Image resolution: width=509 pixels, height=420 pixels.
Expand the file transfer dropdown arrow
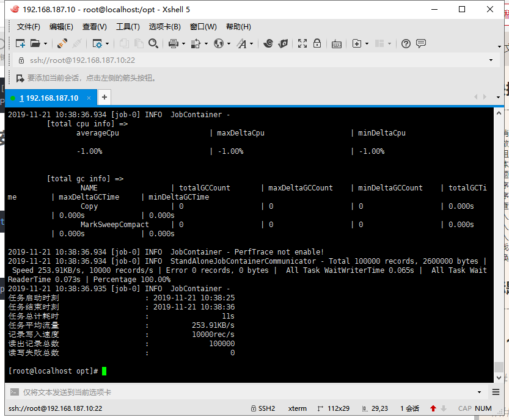click(x=206, y=43)
